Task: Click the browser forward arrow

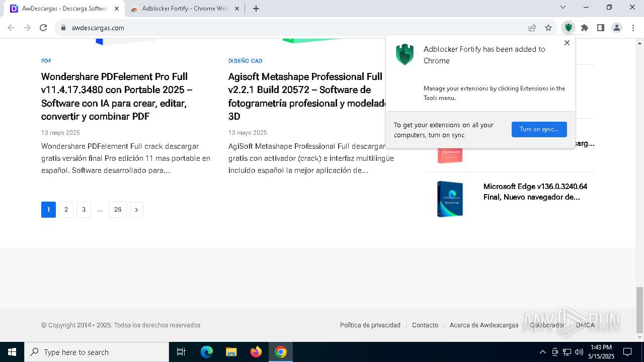Action: (27, 28)
